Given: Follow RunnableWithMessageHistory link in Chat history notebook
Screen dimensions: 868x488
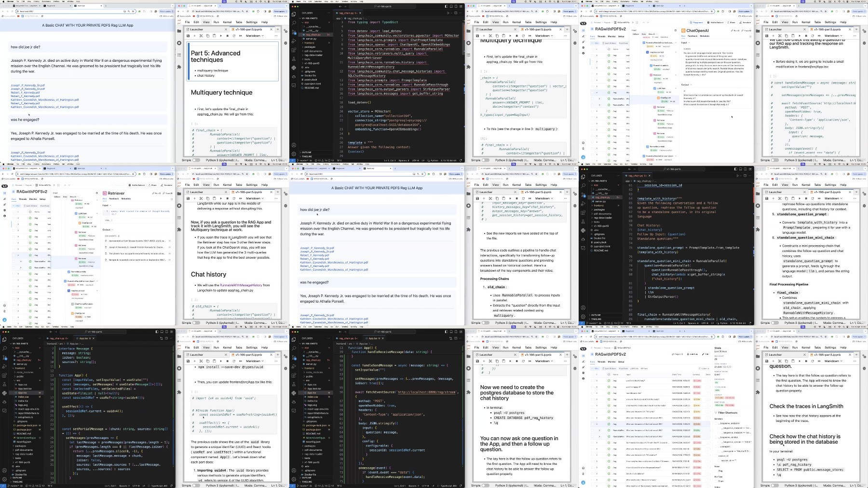Looking at the screenshot, I should tap(241, 285).
